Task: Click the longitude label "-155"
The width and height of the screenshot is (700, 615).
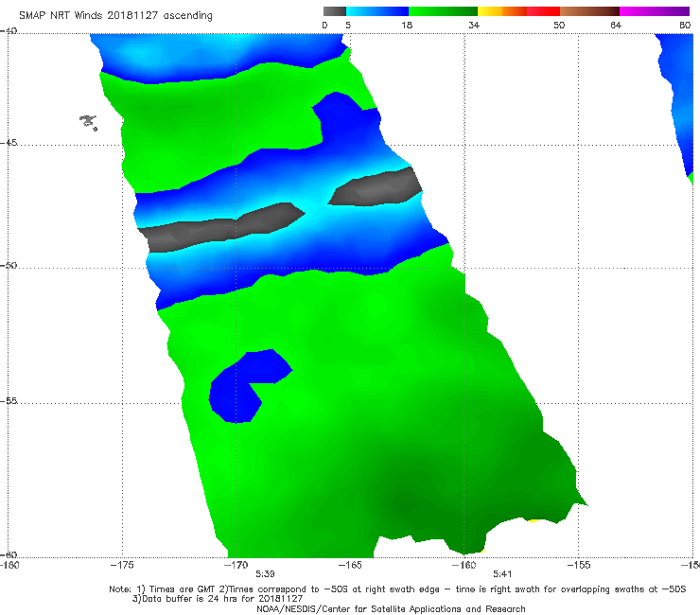Action: (578, 565)
